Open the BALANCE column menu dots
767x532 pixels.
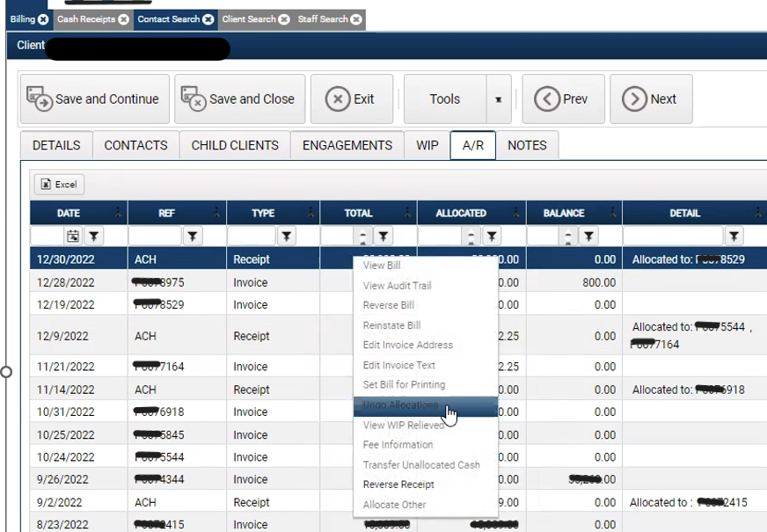pyautogui.click(x=613, y=212)
